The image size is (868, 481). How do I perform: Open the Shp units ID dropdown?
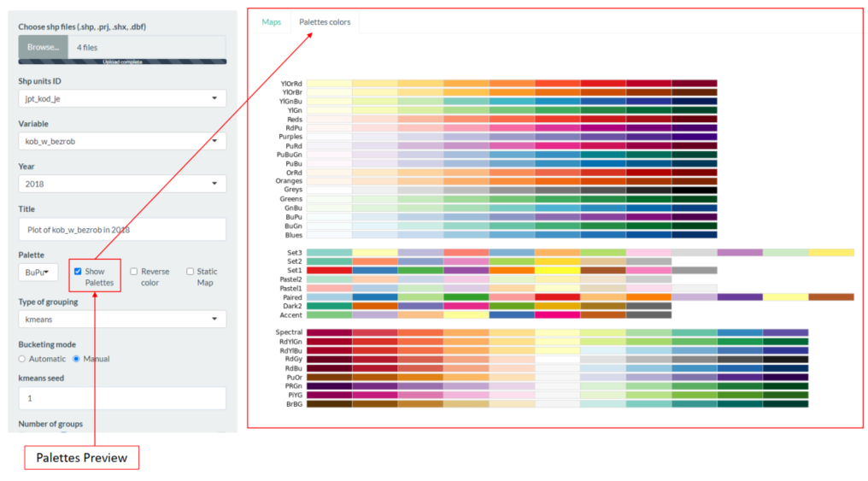pyautogui.click(x=122, y=98)
